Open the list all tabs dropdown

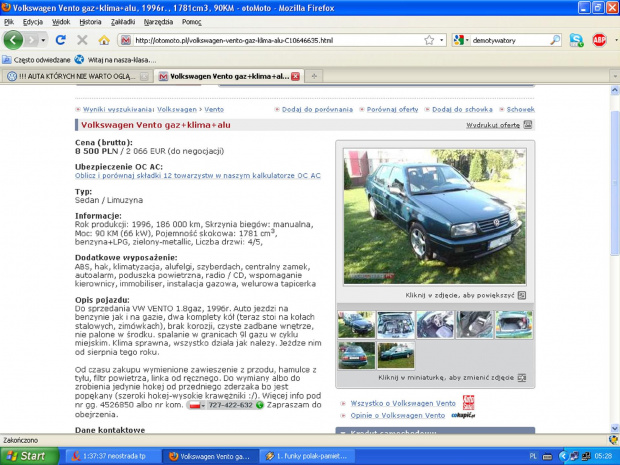(615, 76)
